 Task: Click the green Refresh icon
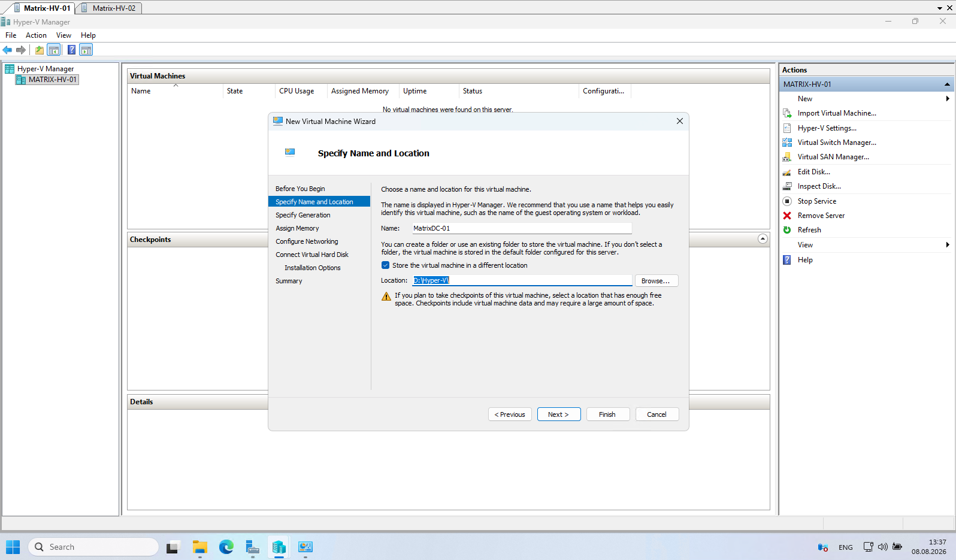tap(787, 230)
